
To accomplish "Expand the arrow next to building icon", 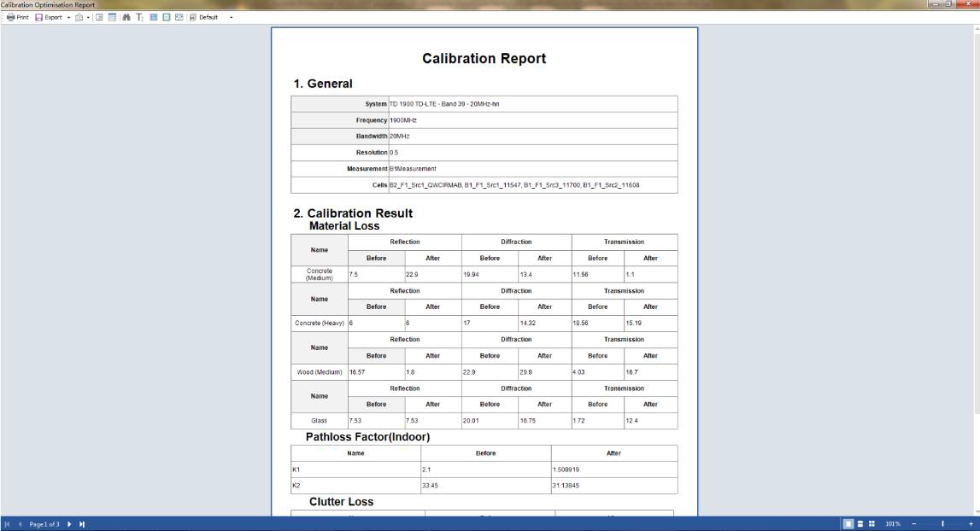I will [x=88, y=17].
